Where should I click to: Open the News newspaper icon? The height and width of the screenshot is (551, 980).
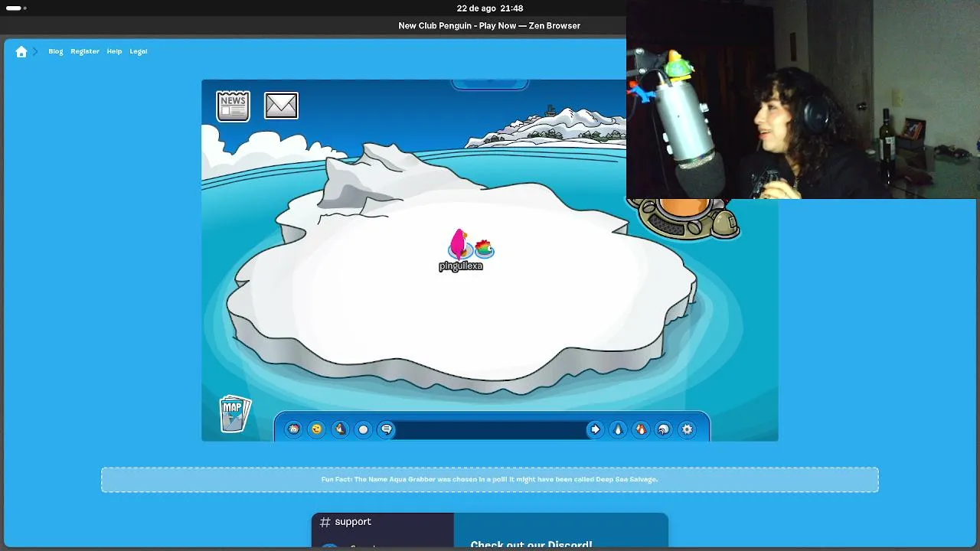pos(233,106)
